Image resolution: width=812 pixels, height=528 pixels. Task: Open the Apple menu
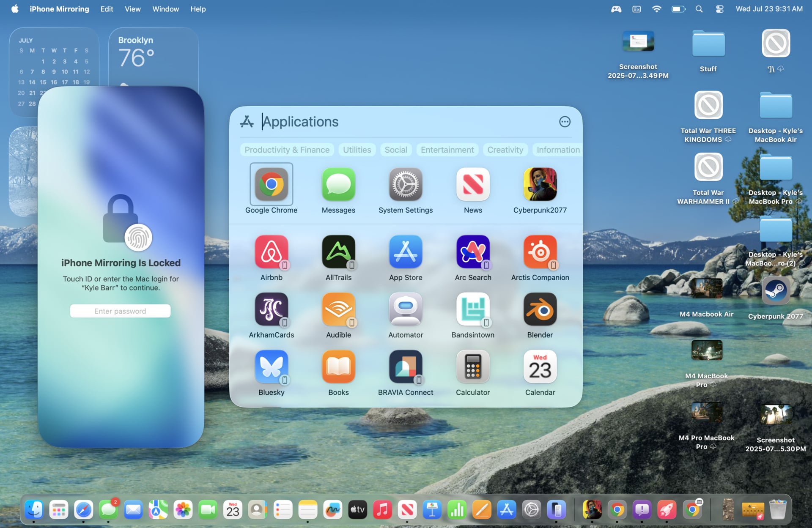tap(15, 9)
